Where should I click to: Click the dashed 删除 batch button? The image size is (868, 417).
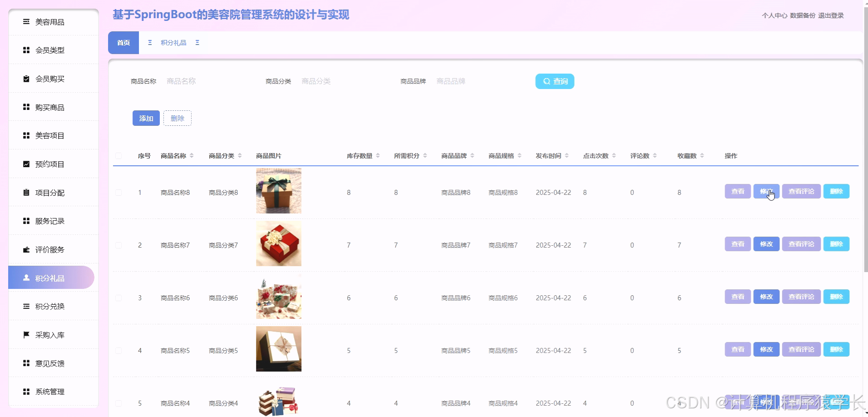click(x=178, y=118)
